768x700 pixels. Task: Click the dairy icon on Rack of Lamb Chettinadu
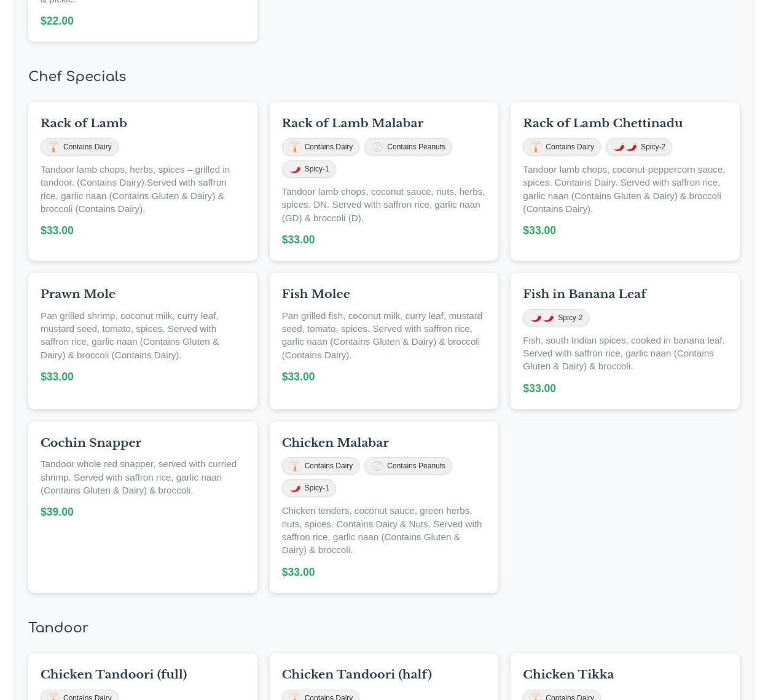536,147
